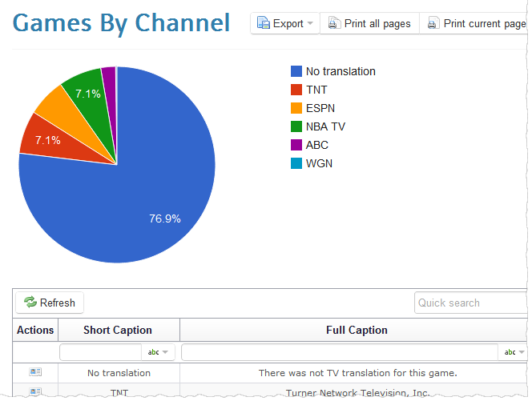Click the Refresh button
The height and width of the screenshot is (401, 532).
click(x=50, y=303)
